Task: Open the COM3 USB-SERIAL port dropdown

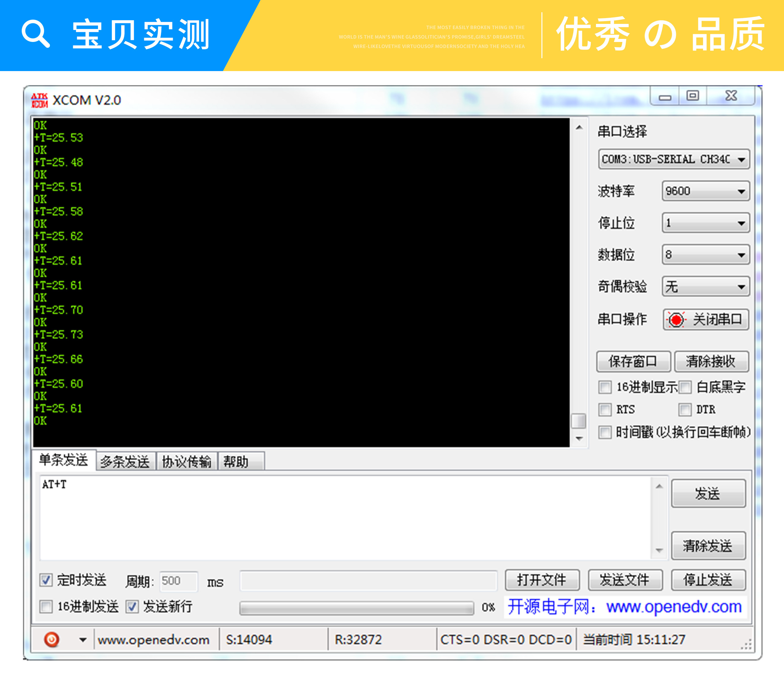Action: (x=674, y=159)
